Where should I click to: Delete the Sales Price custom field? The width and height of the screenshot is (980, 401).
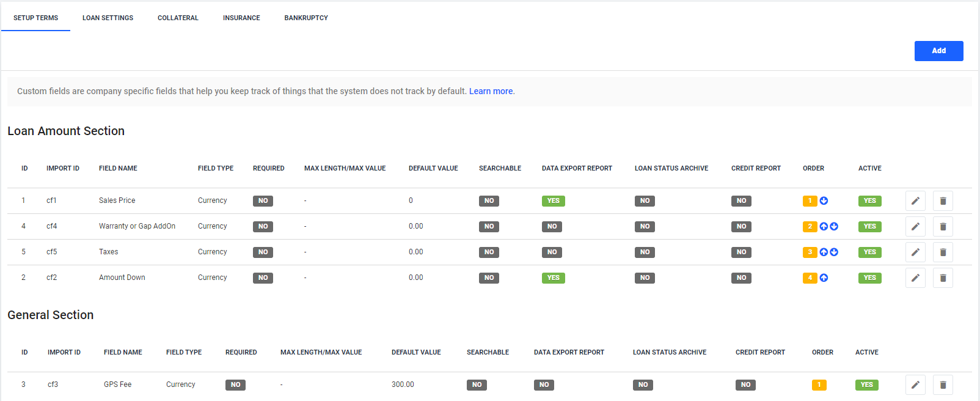(943, 200)
